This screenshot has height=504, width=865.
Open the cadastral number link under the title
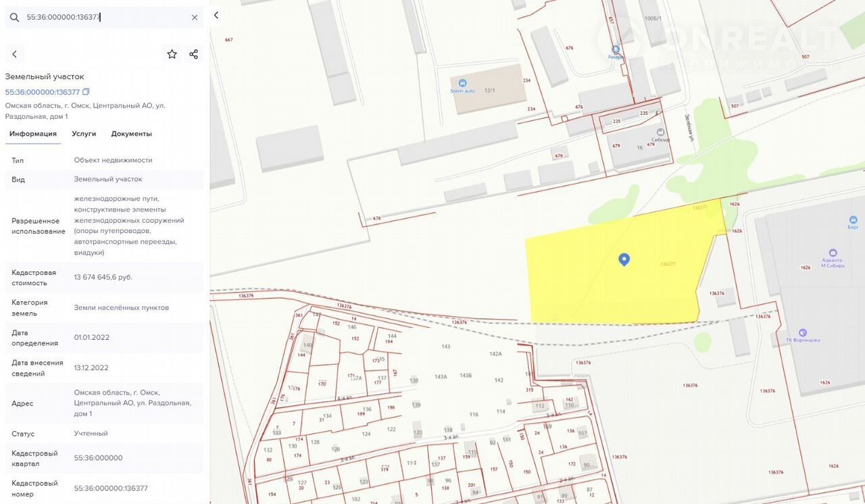click(42, 92)
